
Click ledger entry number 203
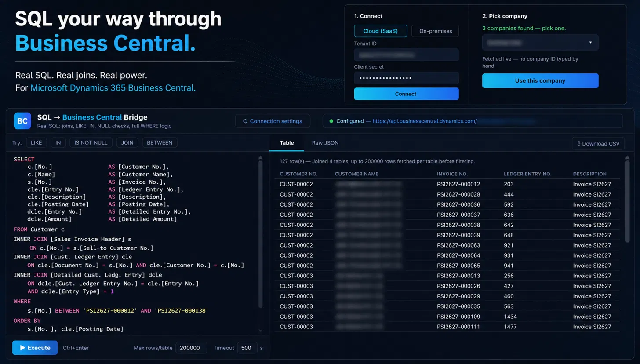509,184
